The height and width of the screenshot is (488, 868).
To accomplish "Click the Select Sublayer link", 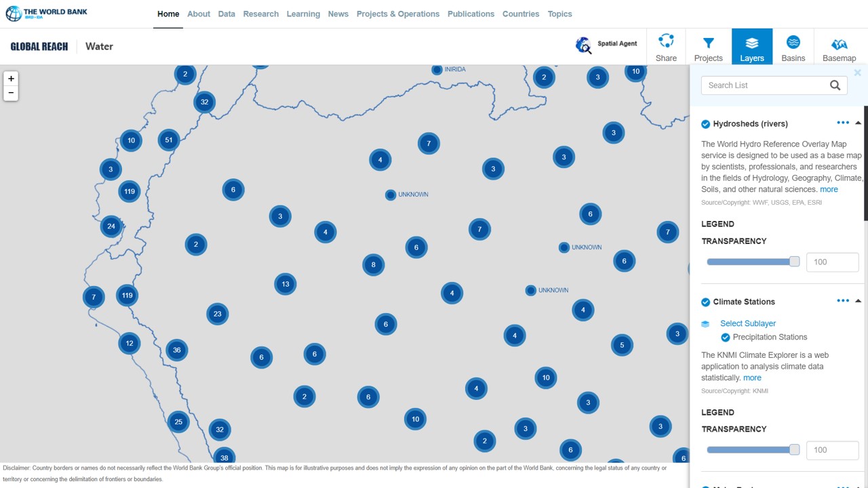I will click(747, 323).
